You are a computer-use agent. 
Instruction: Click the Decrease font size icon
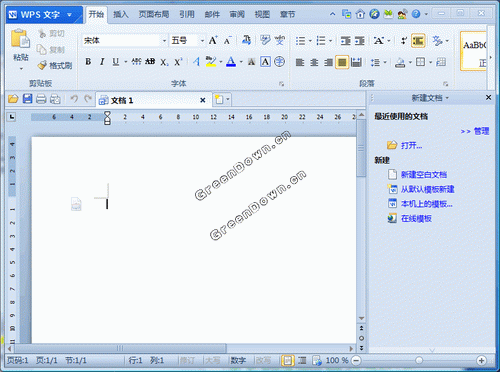click(227, 41)
